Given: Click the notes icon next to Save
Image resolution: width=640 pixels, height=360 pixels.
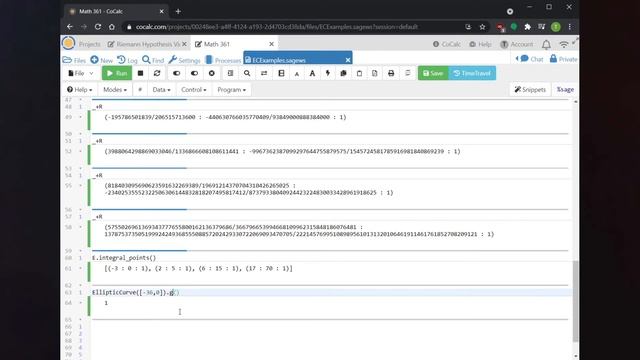Looking at the screenshot, I should (x=407, y=73).
